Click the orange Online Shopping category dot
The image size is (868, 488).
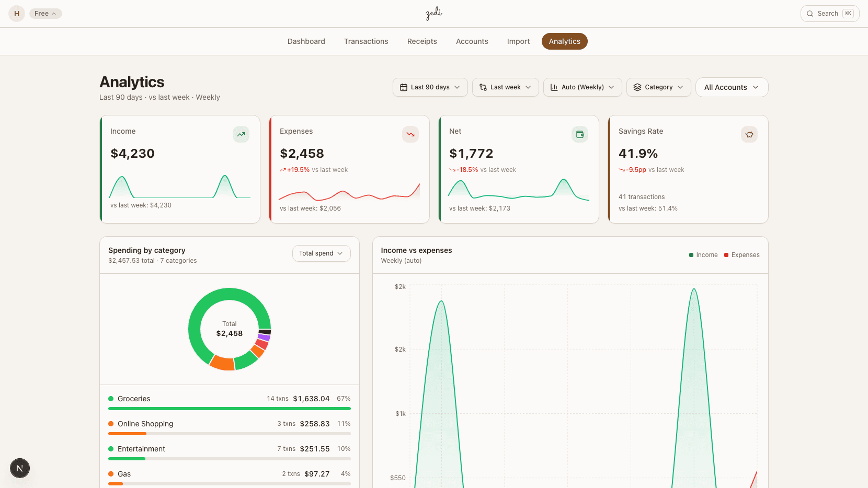[111, 424]
